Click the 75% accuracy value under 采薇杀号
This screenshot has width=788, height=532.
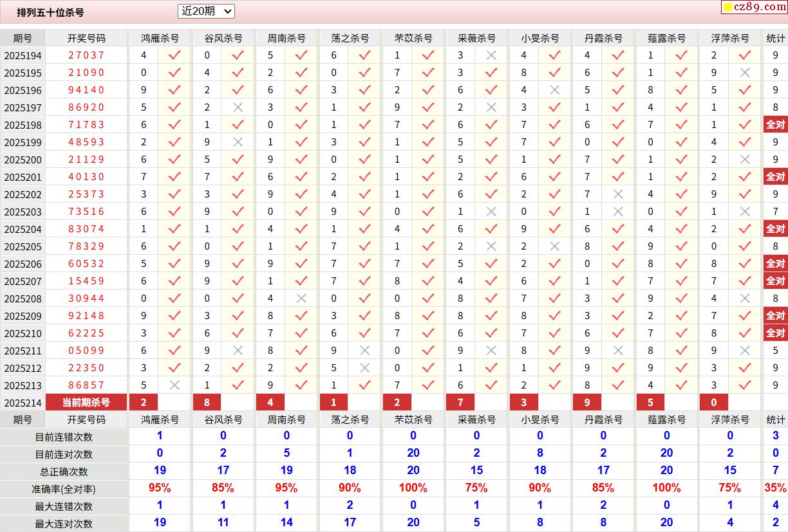point(476,488)
